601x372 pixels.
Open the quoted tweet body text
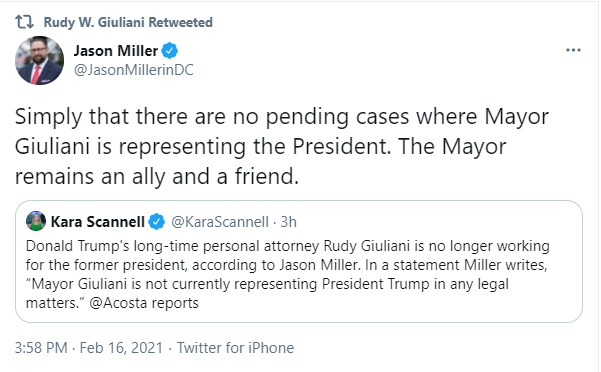click(x=287, y=274)
